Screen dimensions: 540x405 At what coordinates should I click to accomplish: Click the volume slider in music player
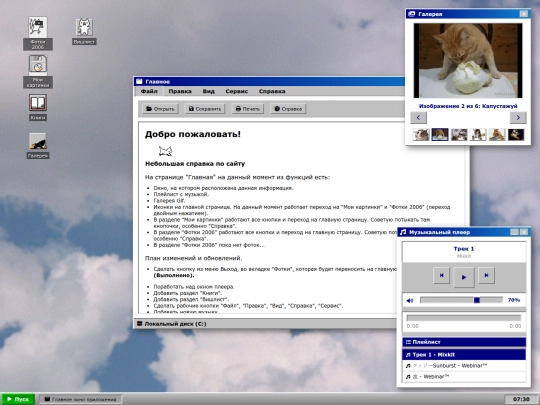[461, 300]
